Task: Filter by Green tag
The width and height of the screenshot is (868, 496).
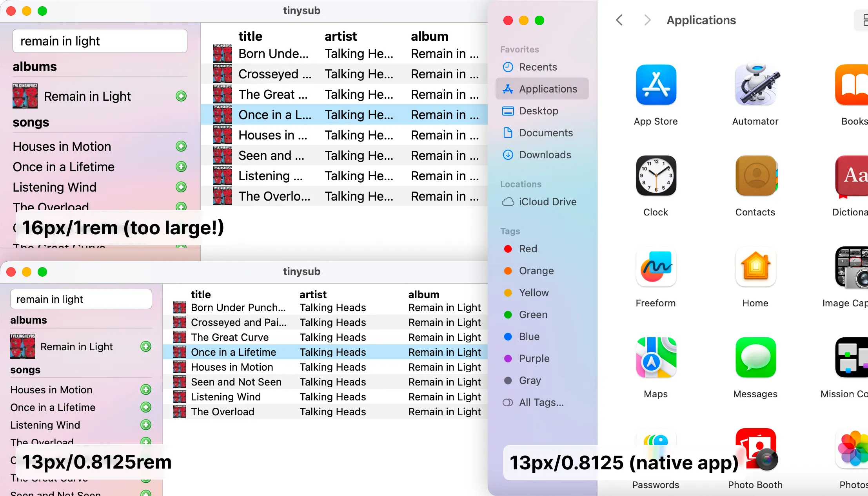Action: click(542, 315)
